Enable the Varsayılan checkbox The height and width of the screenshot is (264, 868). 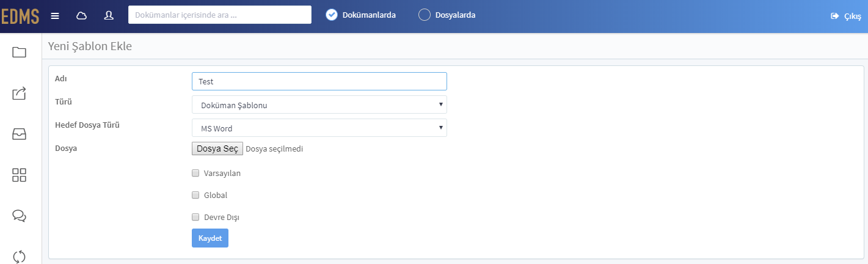pyautogui.click(x=195, y=173)
